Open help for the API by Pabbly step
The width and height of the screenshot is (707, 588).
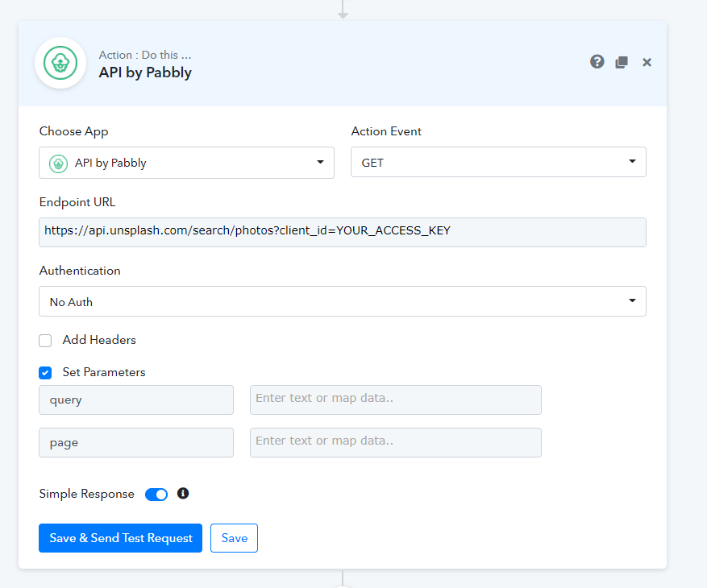[597, 62]
